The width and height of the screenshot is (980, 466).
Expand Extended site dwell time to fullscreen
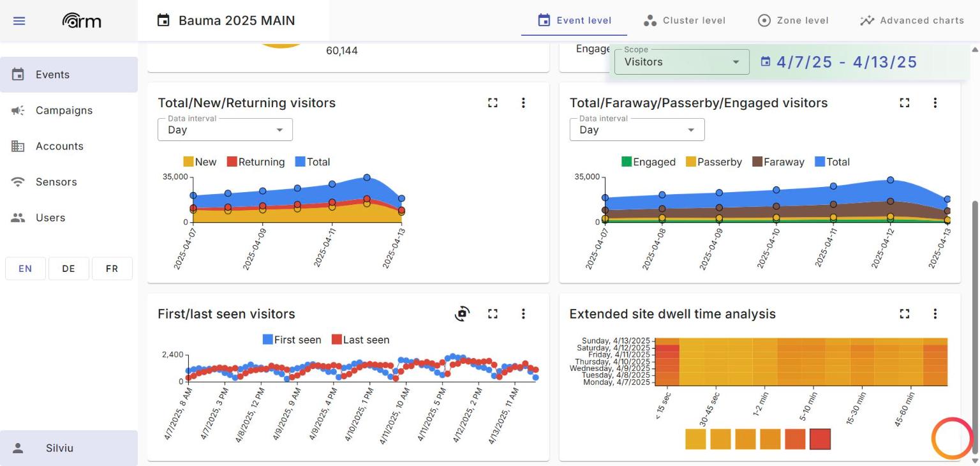pos(904,313)
